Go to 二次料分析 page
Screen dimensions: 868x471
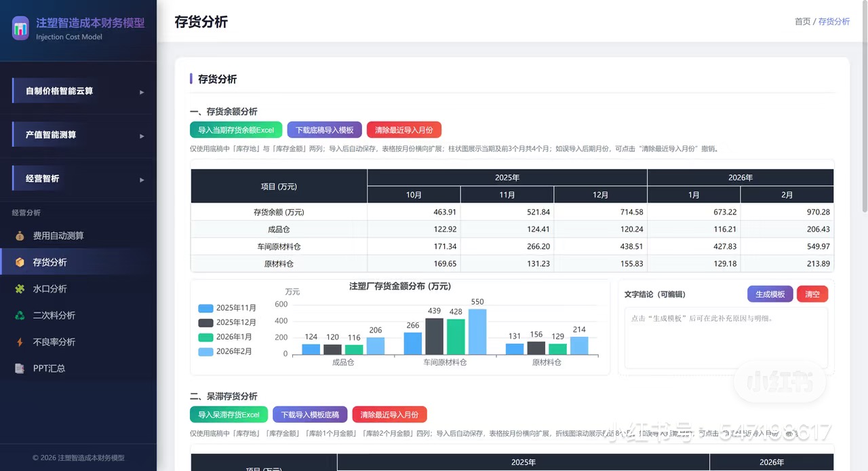(x=78, y=315)
